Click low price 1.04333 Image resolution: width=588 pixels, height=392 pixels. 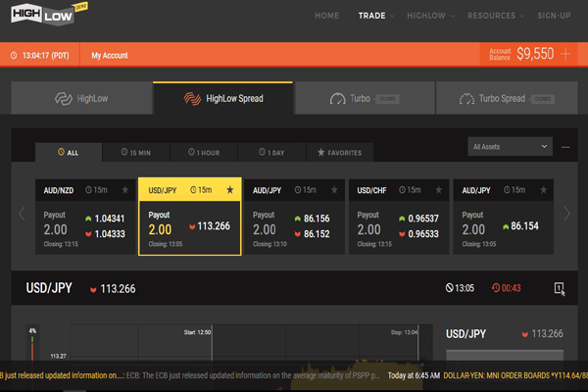pos(105,233)
